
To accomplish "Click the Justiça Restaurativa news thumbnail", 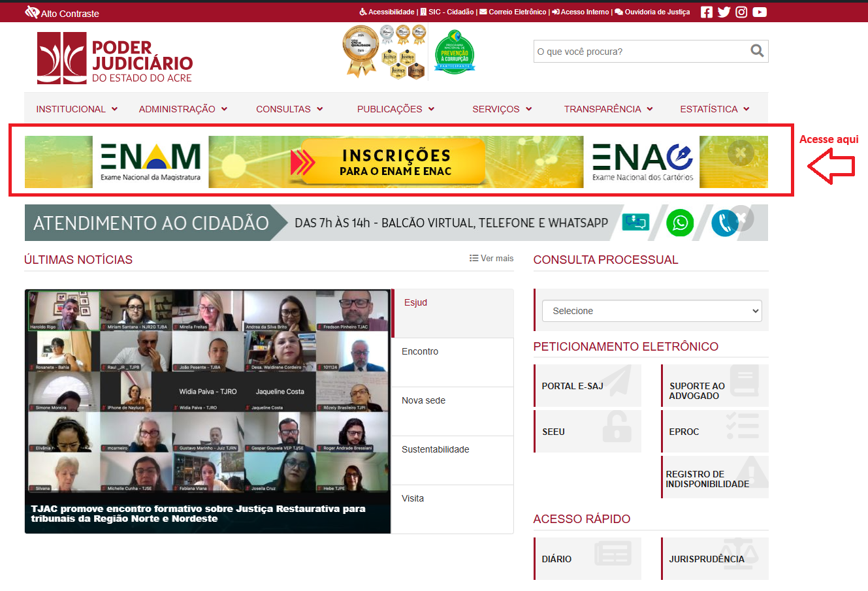I will (x=208, y=411).
